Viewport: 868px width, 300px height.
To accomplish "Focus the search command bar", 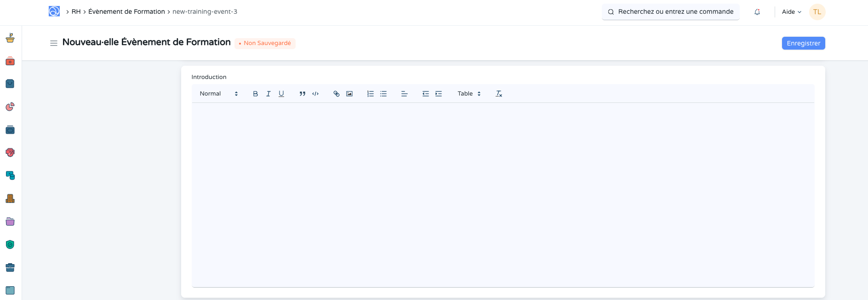I will pos(671,12).
